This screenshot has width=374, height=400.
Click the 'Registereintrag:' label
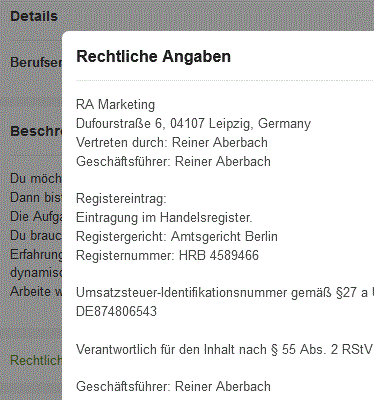[121, 199]
